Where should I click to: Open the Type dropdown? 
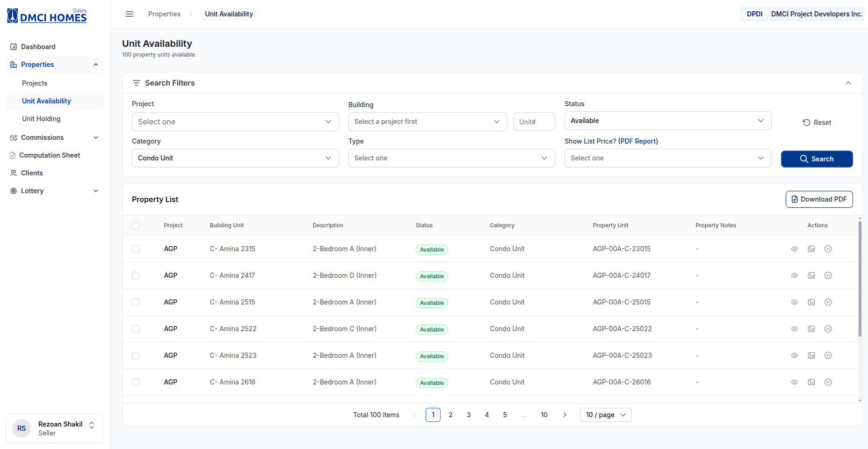tap(451, 158)
